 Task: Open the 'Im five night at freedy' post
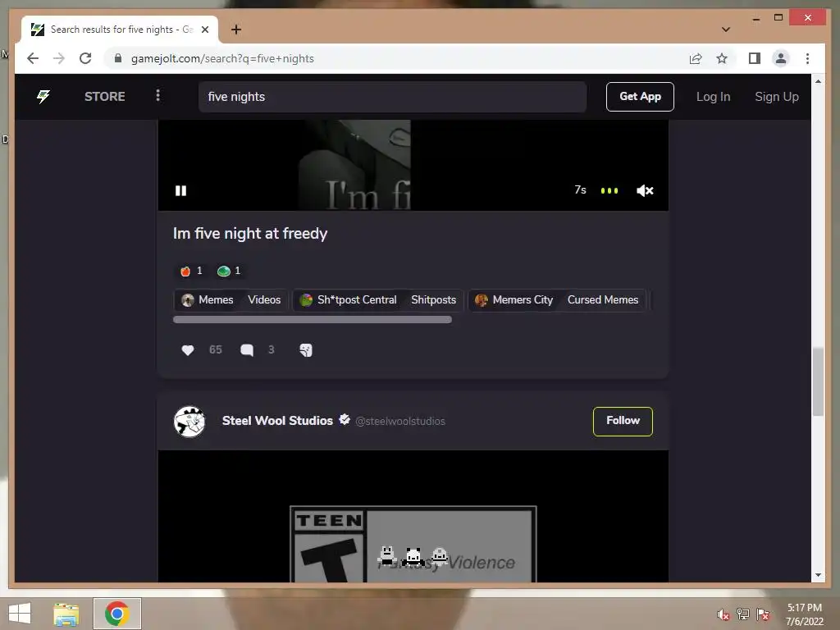pos(250,234)
